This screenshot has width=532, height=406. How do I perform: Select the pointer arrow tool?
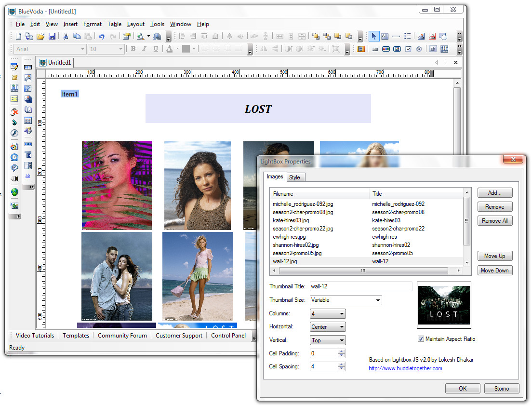[374, 36]
